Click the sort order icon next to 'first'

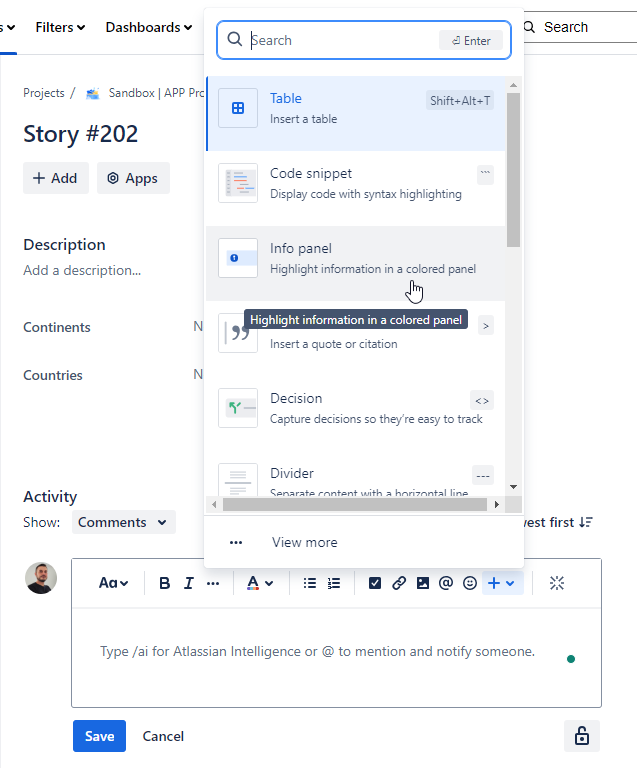pos(586,522)
